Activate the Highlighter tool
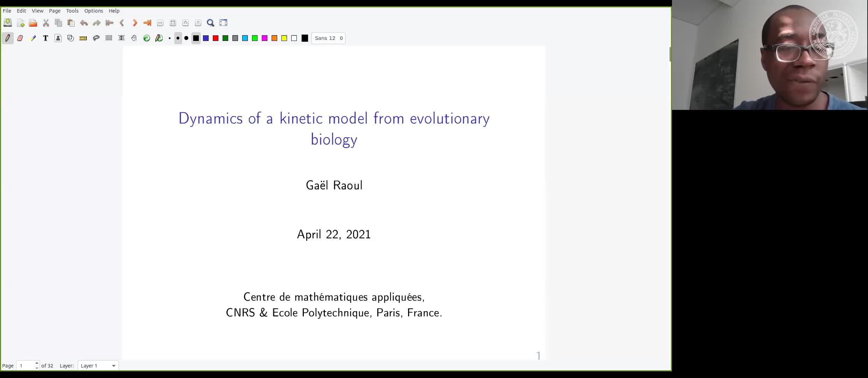The height and width of the screenshot is (378, 868). pyautogui.click(x=33, y=38)
